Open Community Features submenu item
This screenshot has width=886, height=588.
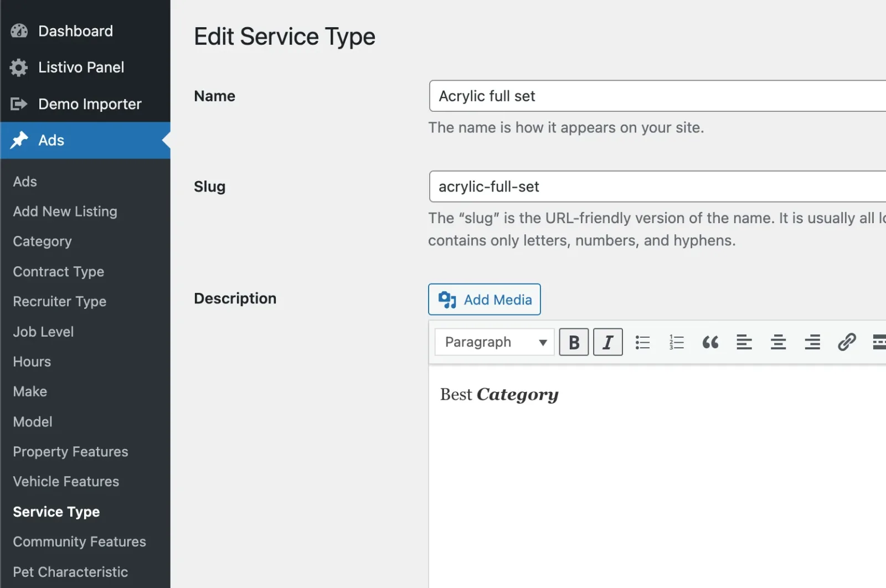click(79, 542)
